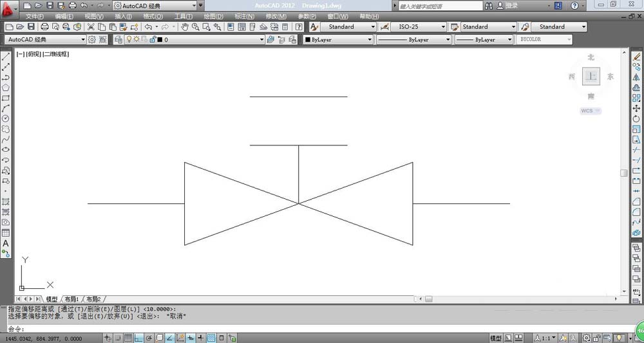Click the 登录 sign-in link
644x343 pixels.
tap(511, 6)
